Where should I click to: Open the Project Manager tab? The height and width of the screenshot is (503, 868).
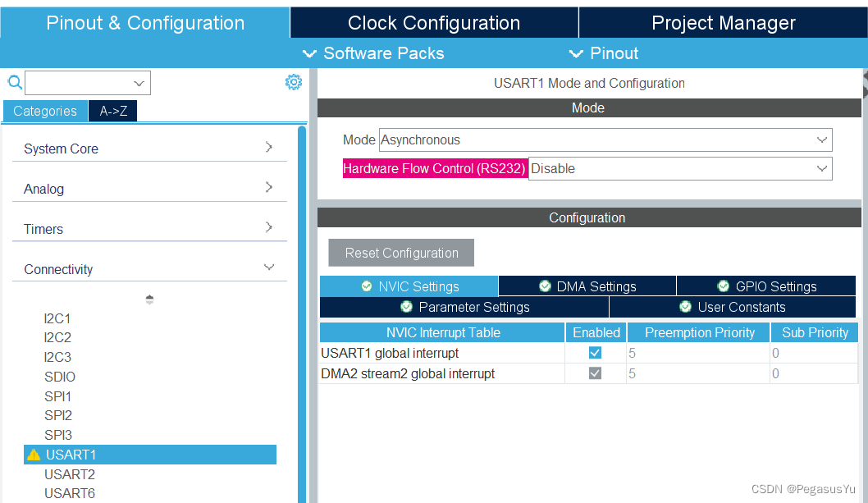(x=723, y=23)
